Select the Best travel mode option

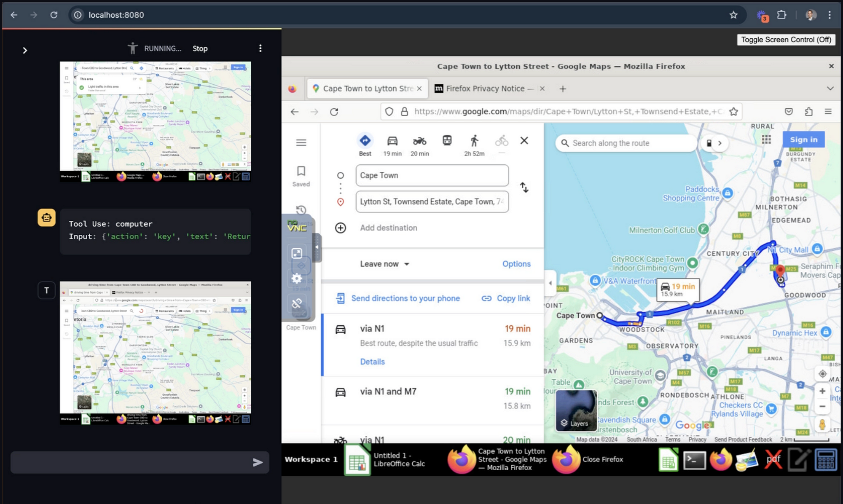click(365, 141)
